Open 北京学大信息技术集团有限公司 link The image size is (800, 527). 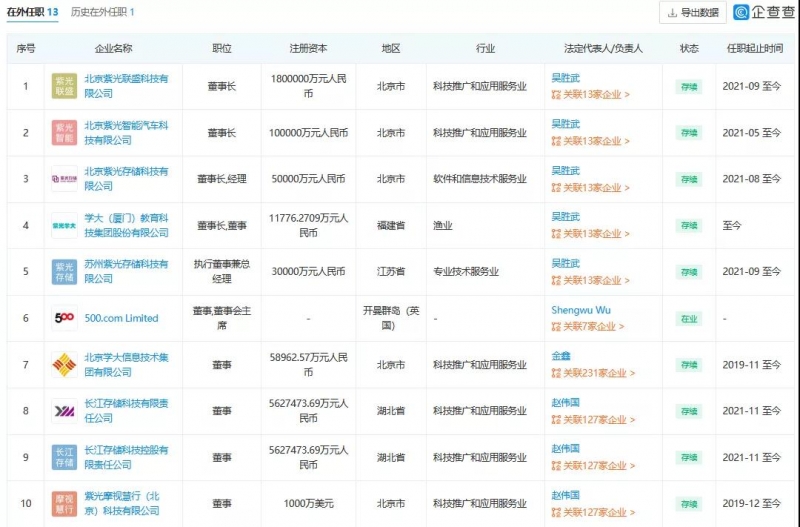126,364
